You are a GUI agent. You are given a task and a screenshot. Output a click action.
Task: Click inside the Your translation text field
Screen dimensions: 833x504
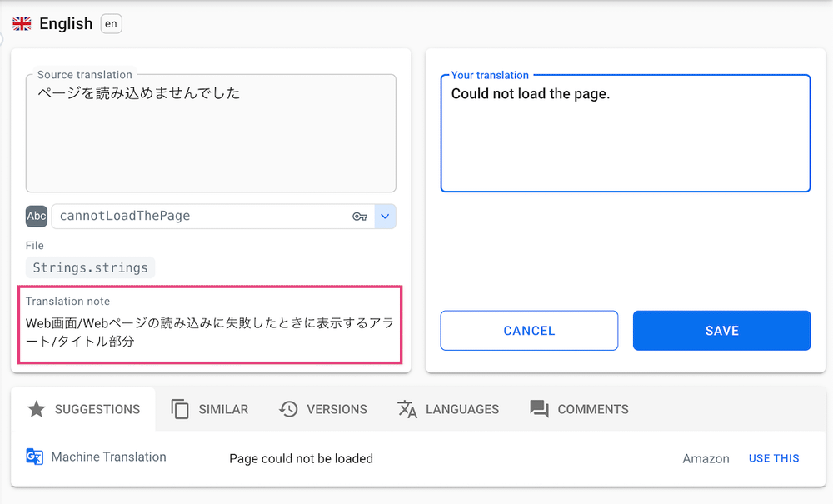click(623, 133)
